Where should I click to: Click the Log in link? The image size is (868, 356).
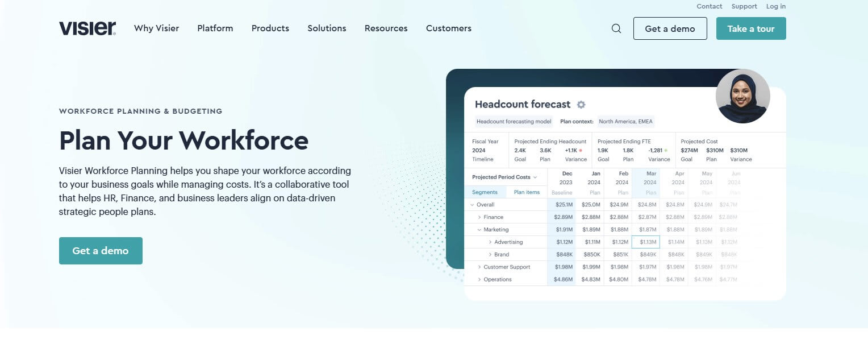(x=776, y=6)
